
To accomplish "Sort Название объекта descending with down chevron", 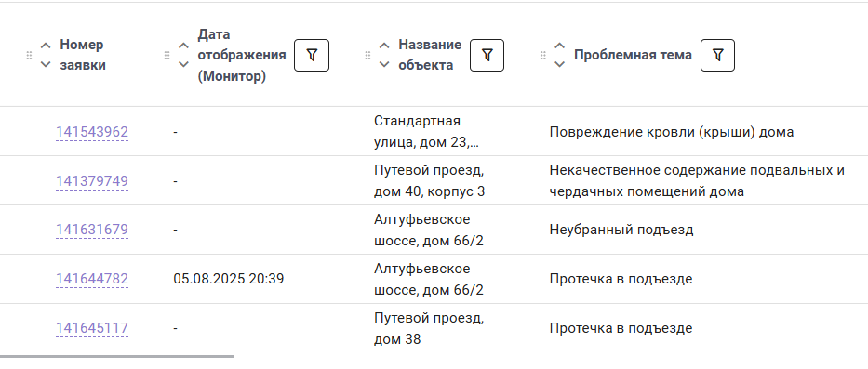I will [x=384, y=65].
